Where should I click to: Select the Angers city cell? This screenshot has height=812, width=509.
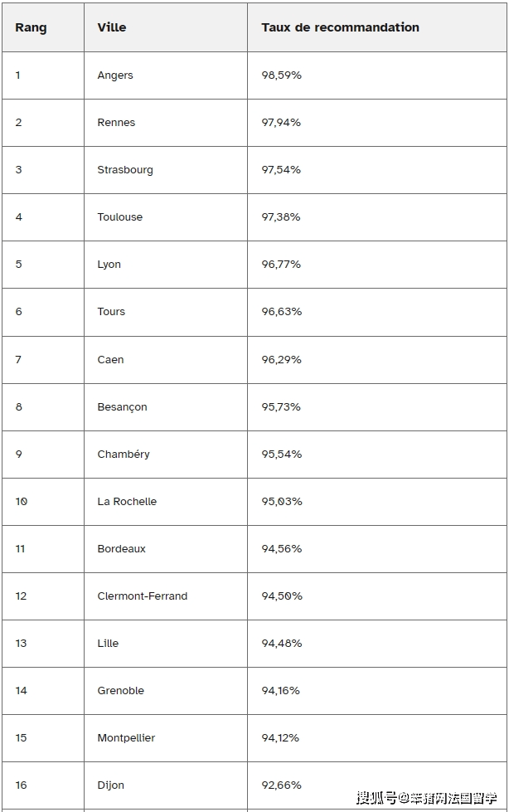tap(115, 75)
